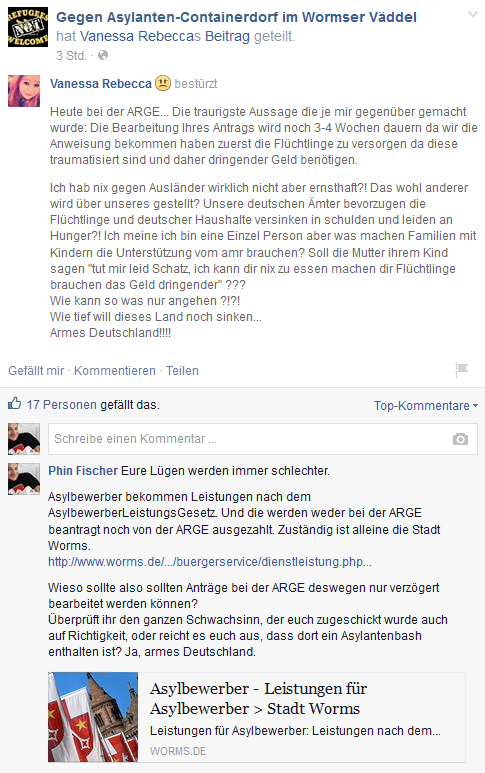This screenshot has height=773, width=485.
Task: Attach photo via camera icon
Action: point(460,439)
